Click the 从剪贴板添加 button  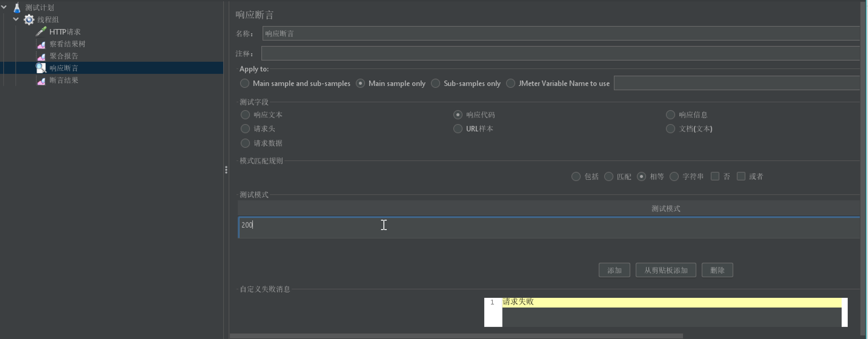[x=666, y=270]
